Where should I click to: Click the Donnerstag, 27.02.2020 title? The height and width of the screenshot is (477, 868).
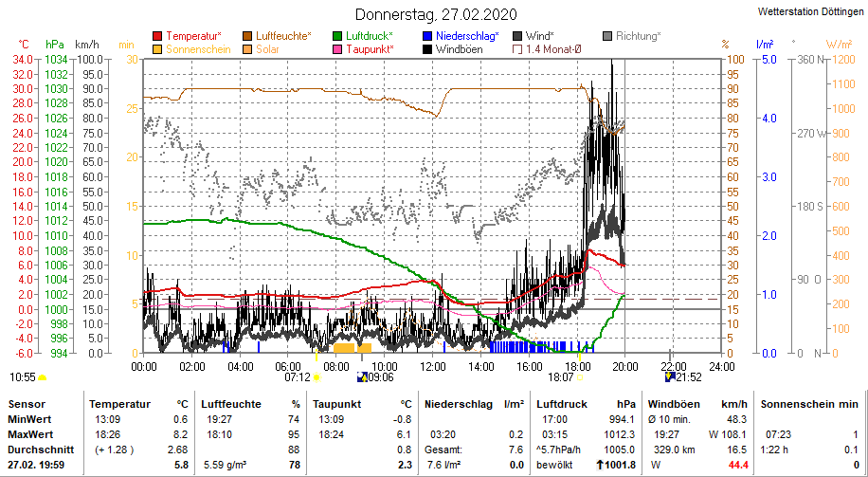[x=437, y=14]
